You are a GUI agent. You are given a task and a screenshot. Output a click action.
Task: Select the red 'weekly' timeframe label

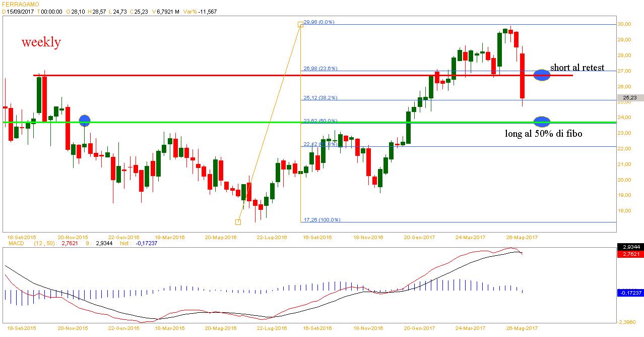[41, 42]
